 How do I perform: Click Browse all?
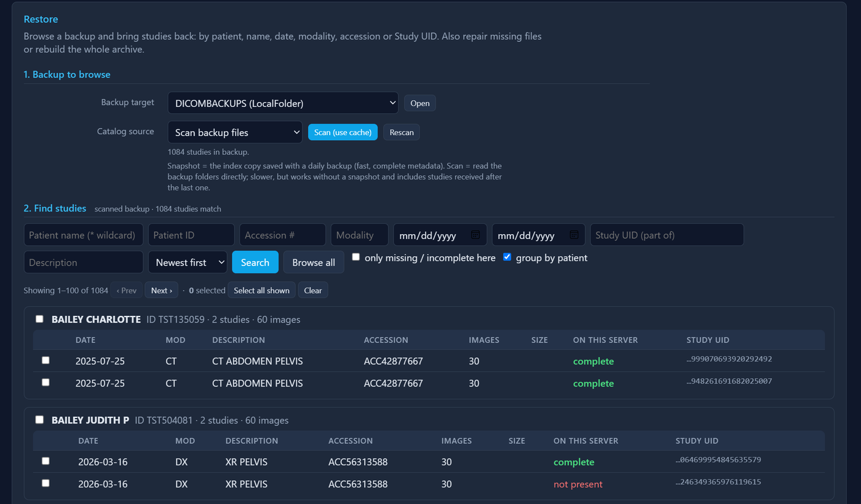point(314,262)
